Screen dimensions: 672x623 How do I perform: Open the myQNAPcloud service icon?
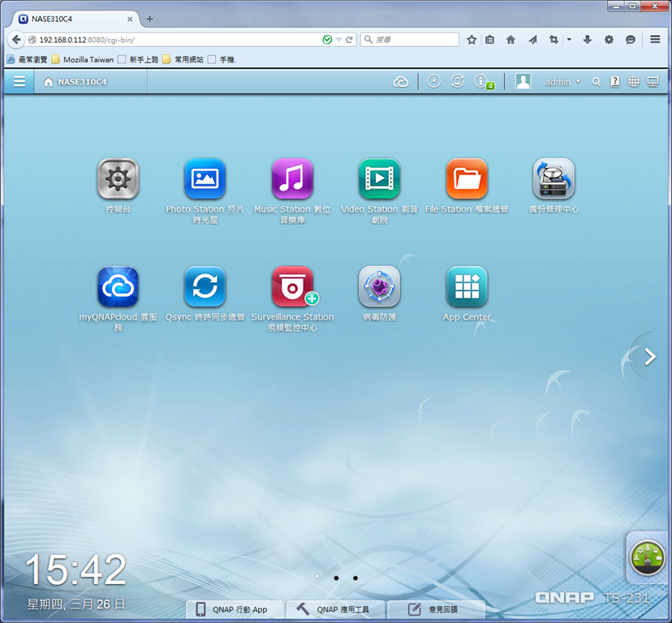118,286
